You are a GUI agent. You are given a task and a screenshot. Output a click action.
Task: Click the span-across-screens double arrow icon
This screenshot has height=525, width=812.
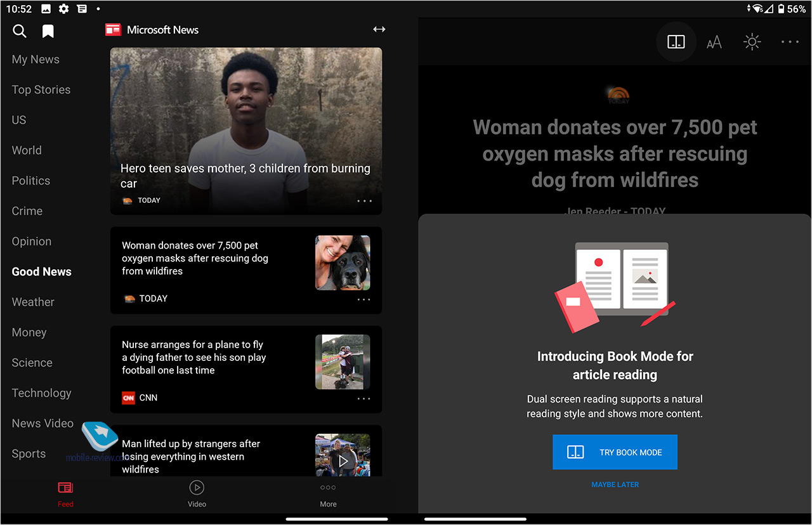(x=379, y=29)
